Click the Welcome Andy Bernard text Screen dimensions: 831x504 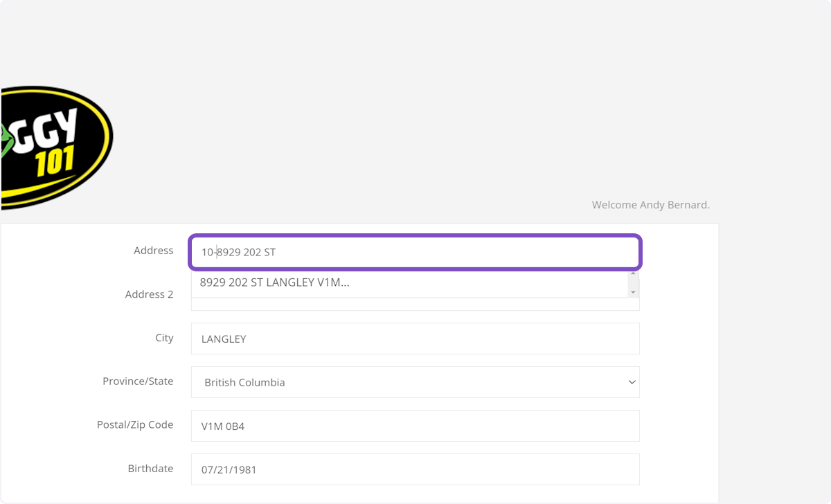point(650,205)
